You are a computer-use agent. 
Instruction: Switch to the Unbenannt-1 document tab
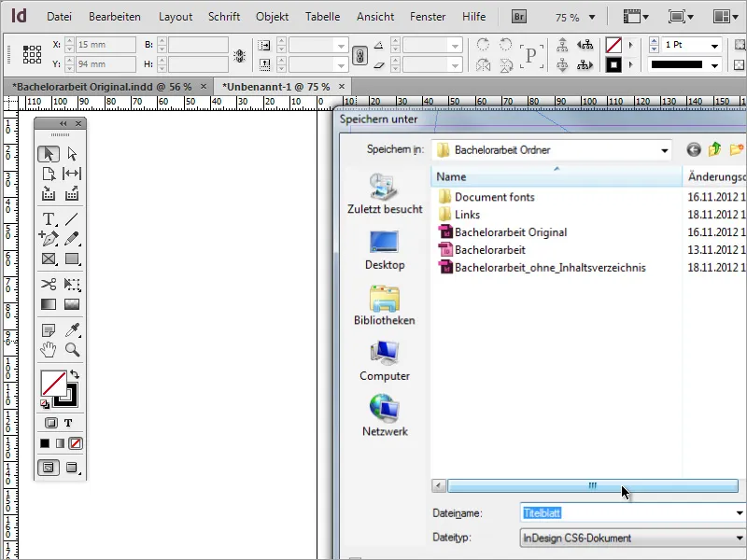[x=275, y=87]
